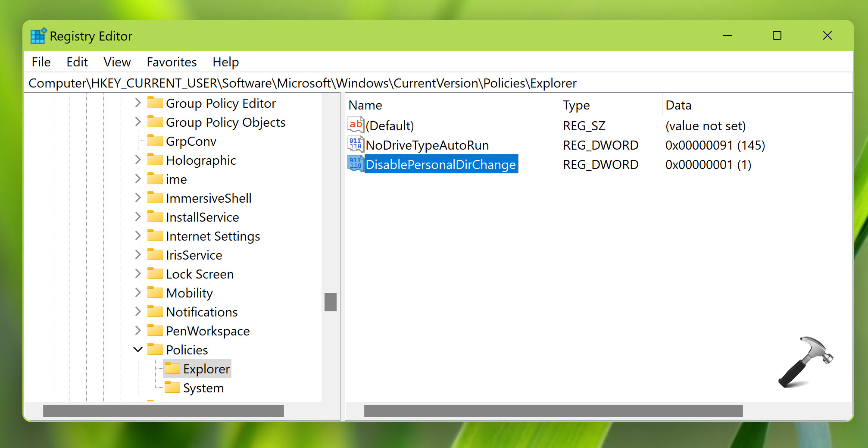This screenshot has height=448, width=868.
Task: Click the Notifications folder icon
Action: (155, 311)
